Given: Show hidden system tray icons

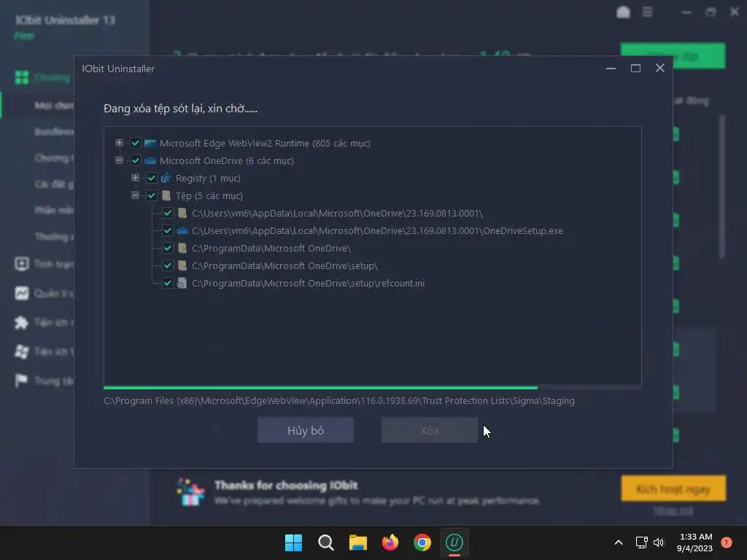Looking at the screenshot, I should 619,542.
